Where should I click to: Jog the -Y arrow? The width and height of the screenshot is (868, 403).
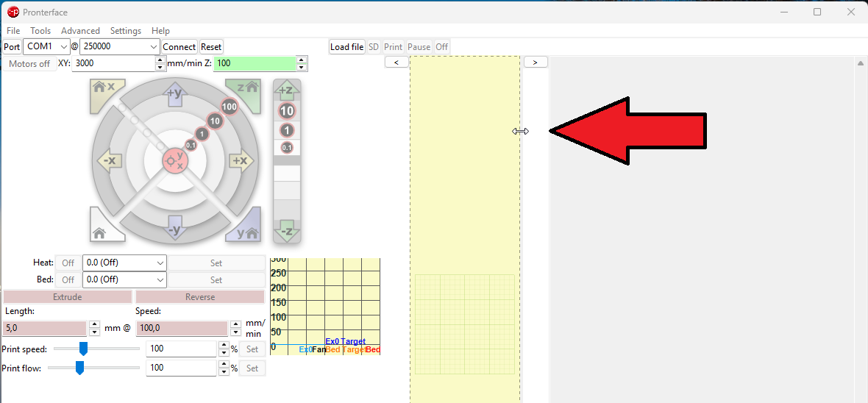coord(175,228)
